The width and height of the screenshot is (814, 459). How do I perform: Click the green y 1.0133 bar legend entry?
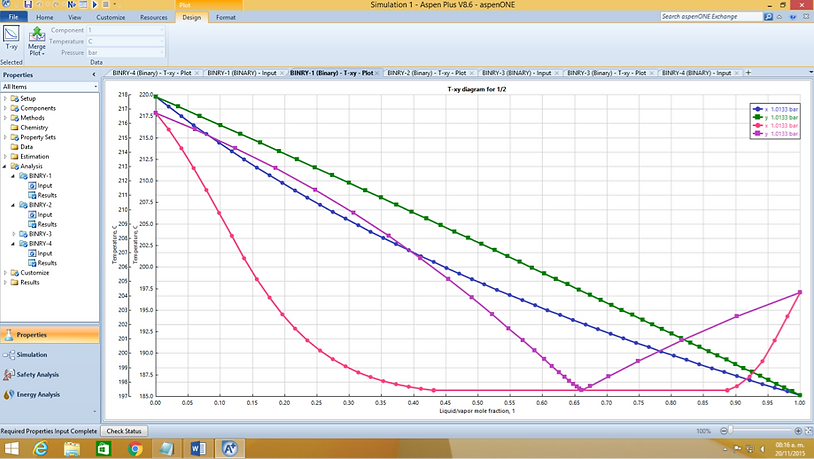coord(776,117)
